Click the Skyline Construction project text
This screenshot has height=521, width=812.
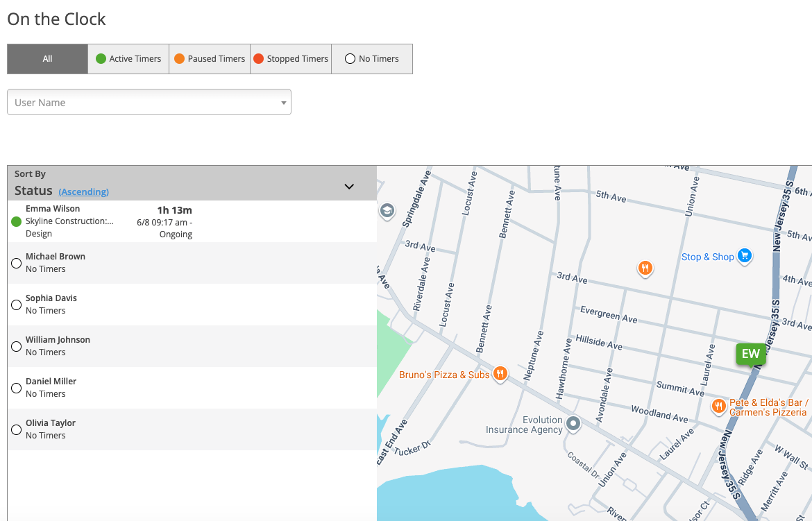tap(69, 221)
